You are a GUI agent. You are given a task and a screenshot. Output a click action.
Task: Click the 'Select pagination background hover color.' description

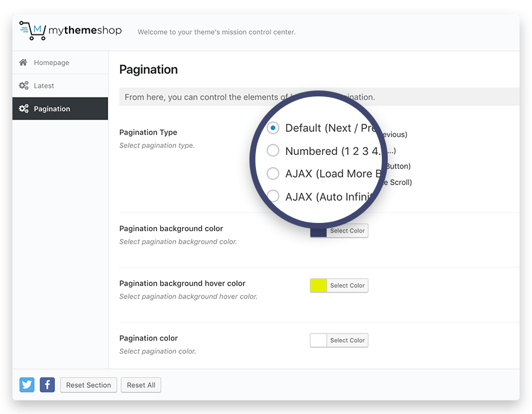point(189,296)
